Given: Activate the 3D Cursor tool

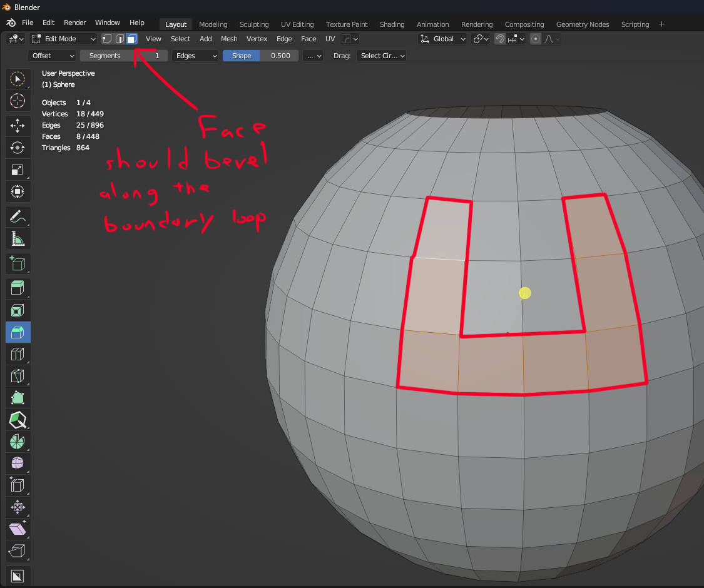Looking at the screenshot, I should click(18, 101).
